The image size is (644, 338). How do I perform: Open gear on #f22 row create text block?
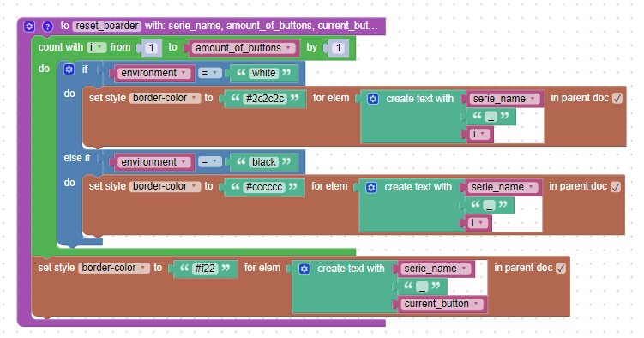pyautogui.click(x=304, y=269)
